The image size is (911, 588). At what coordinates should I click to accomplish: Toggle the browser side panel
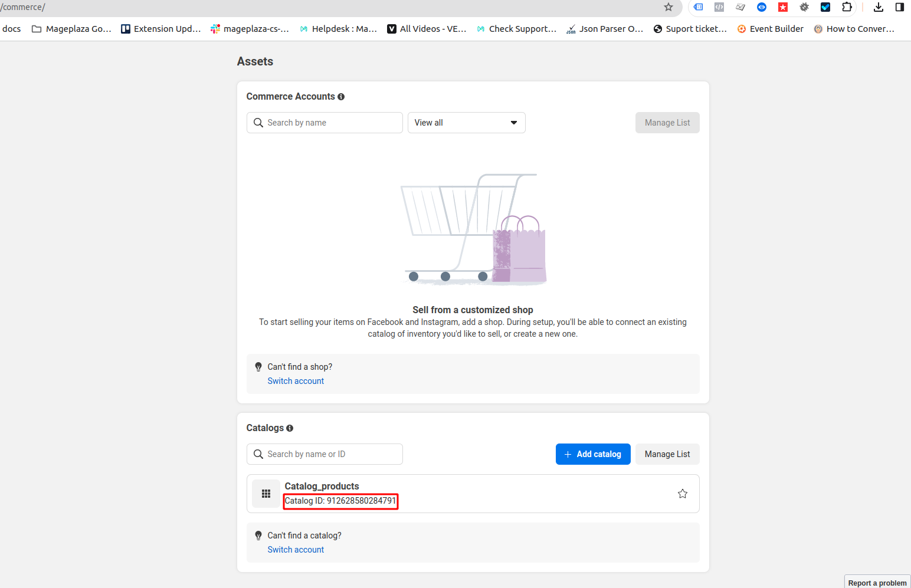click(x=899, y=7)
